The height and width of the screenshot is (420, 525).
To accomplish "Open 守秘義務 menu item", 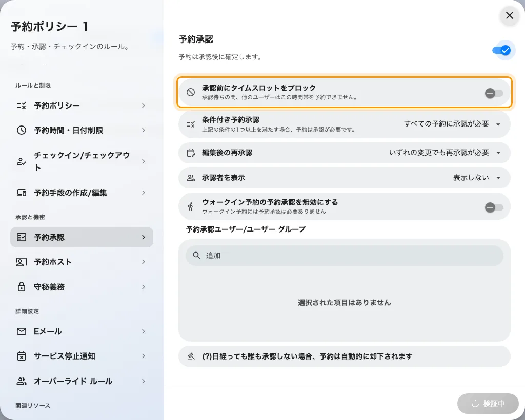I will [82, 287].
